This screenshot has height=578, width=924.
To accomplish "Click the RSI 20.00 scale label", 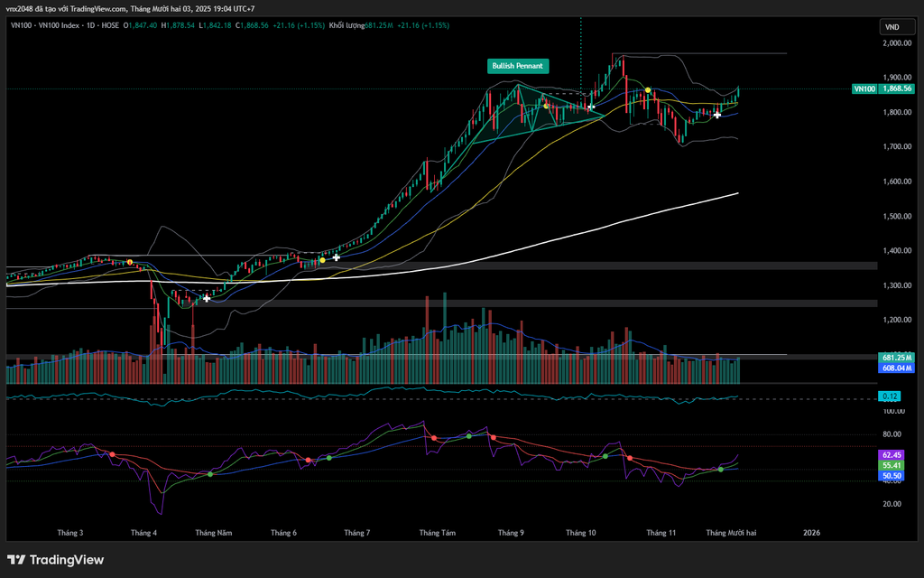I will (892, 504).
